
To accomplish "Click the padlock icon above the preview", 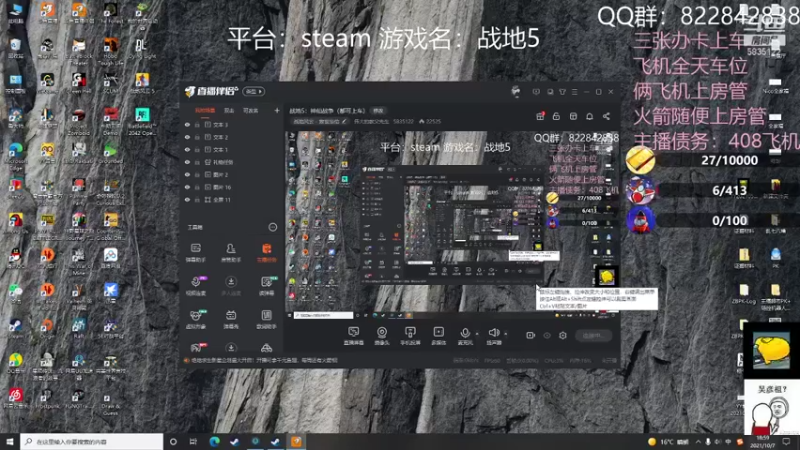I will (556, 116).
